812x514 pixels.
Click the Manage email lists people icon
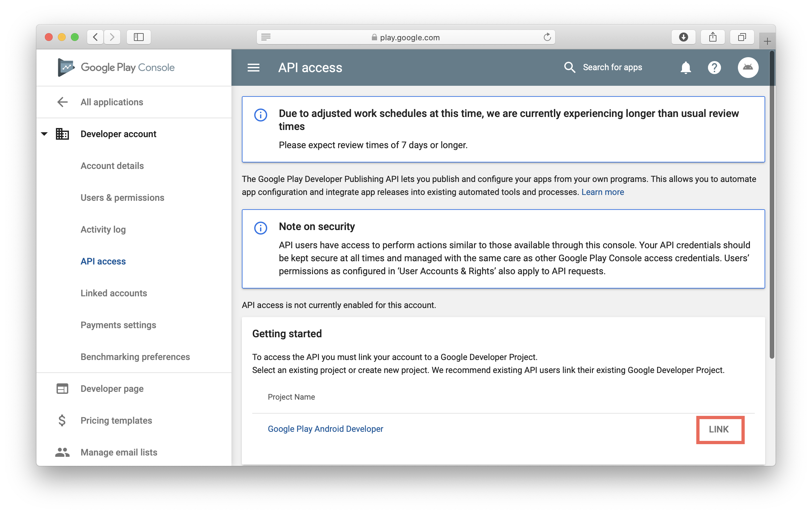62,452
